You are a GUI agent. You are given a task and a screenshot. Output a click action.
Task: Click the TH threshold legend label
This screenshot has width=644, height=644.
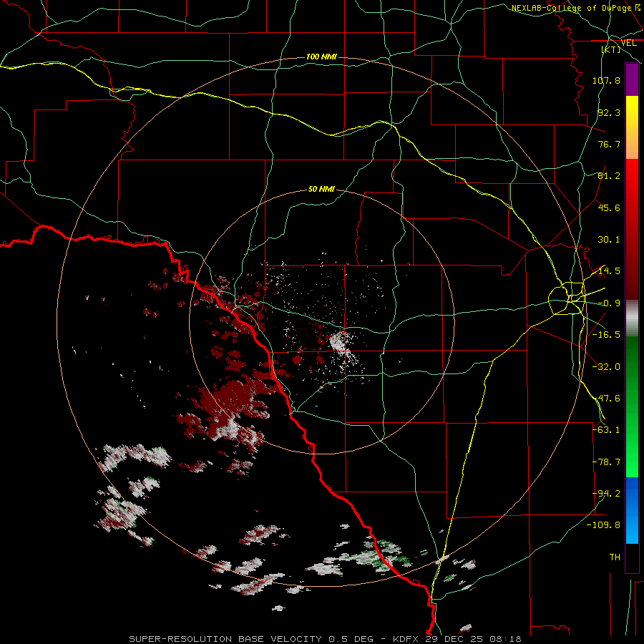click(615, 557)
